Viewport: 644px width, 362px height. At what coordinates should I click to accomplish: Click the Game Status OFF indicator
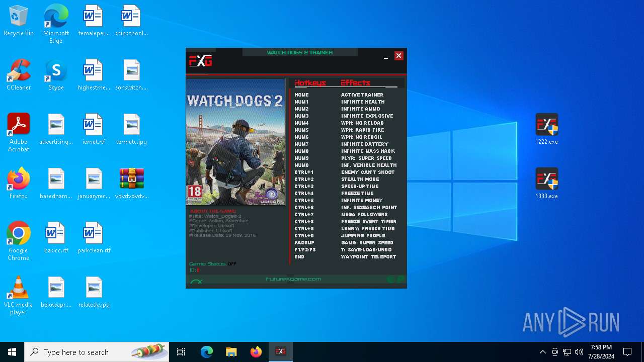click(231, 264)
